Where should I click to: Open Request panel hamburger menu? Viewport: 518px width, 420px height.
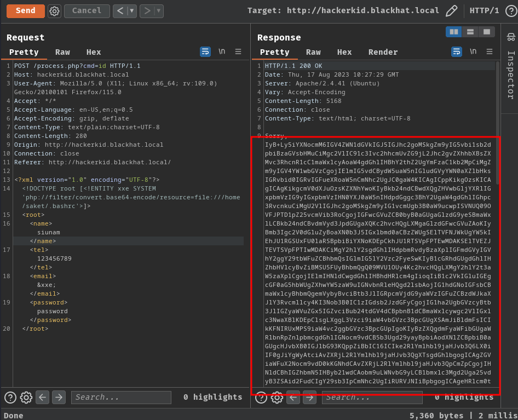pos(238,51)
